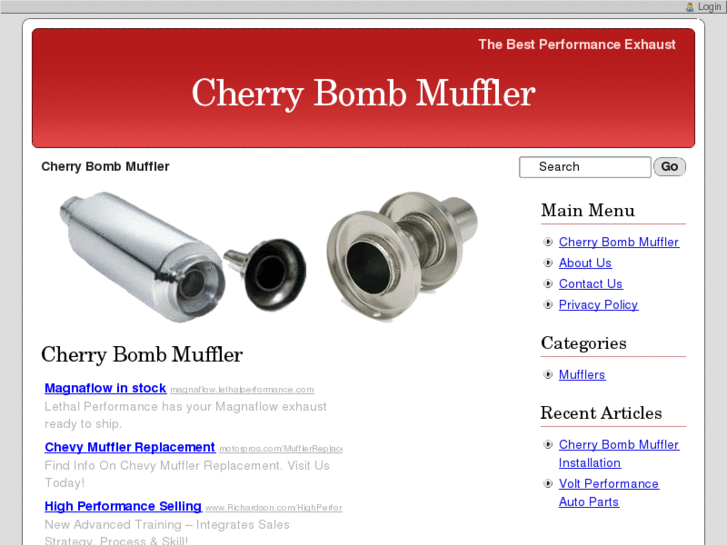Click the Cherry Bomb Muffler article heading
The image size is (727, 545).
pos(142,355)
